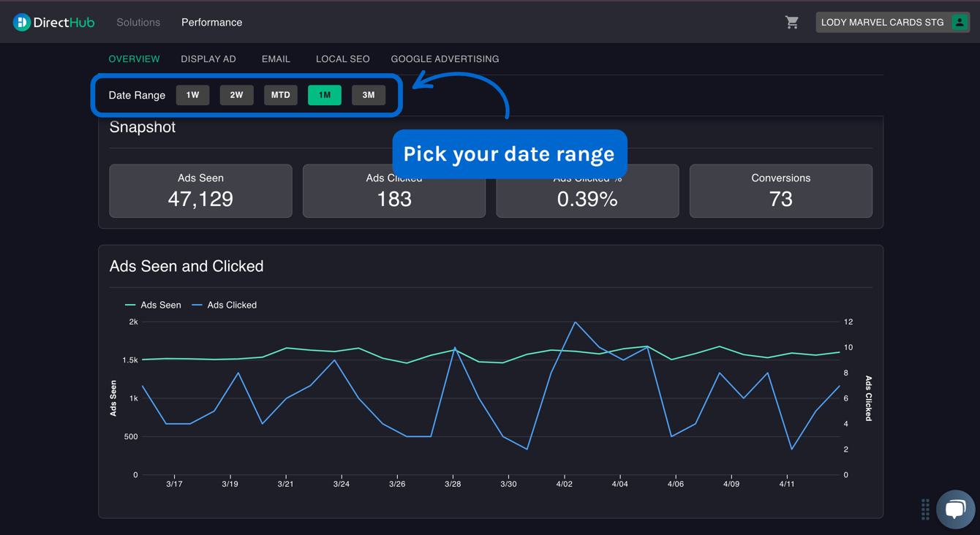Viewport: 980px width, 535px height.
Task: Open the chat bubble widget
Action: [x=955, y=509]
